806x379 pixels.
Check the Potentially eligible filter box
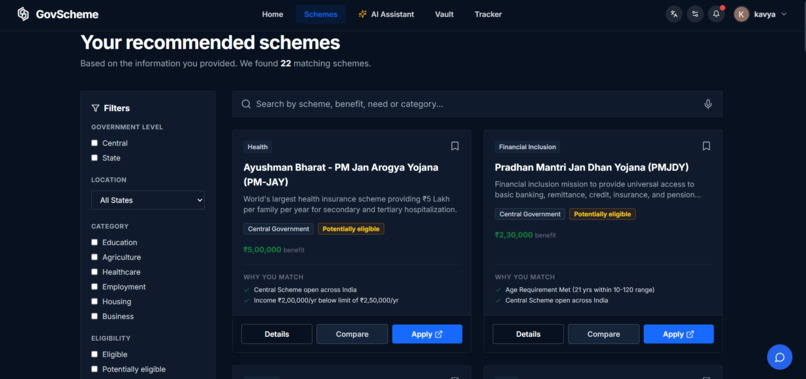point(94,369)
